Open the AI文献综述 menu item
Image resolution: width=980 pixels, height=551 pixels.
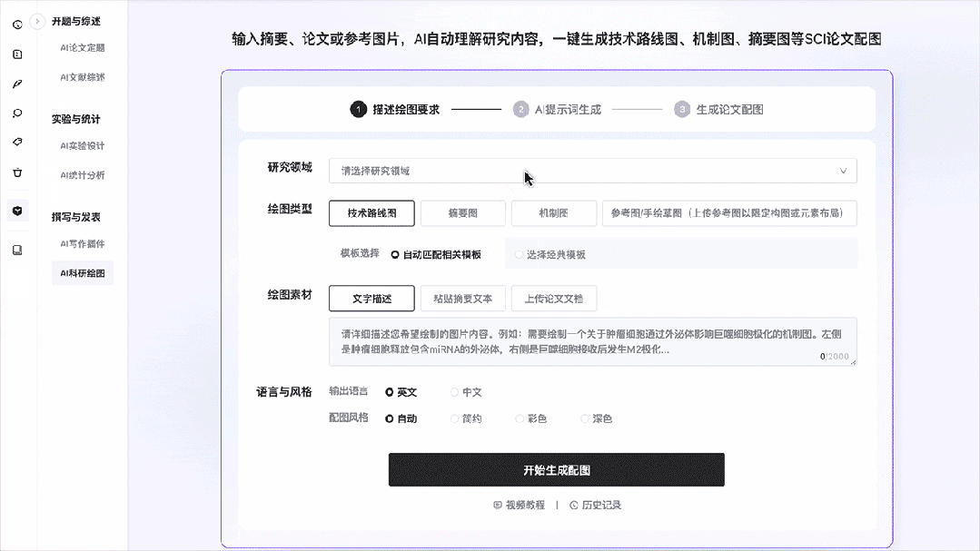click(83, 77)
